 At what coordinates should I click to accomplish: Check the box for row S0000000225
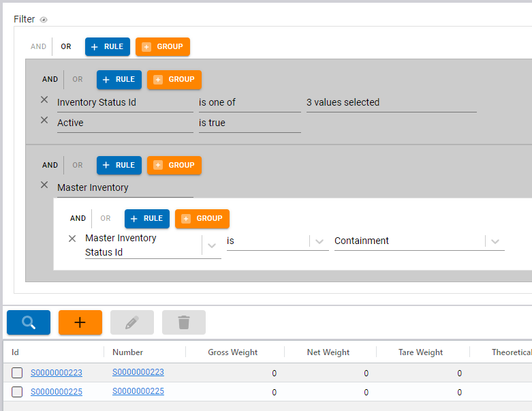18,392
